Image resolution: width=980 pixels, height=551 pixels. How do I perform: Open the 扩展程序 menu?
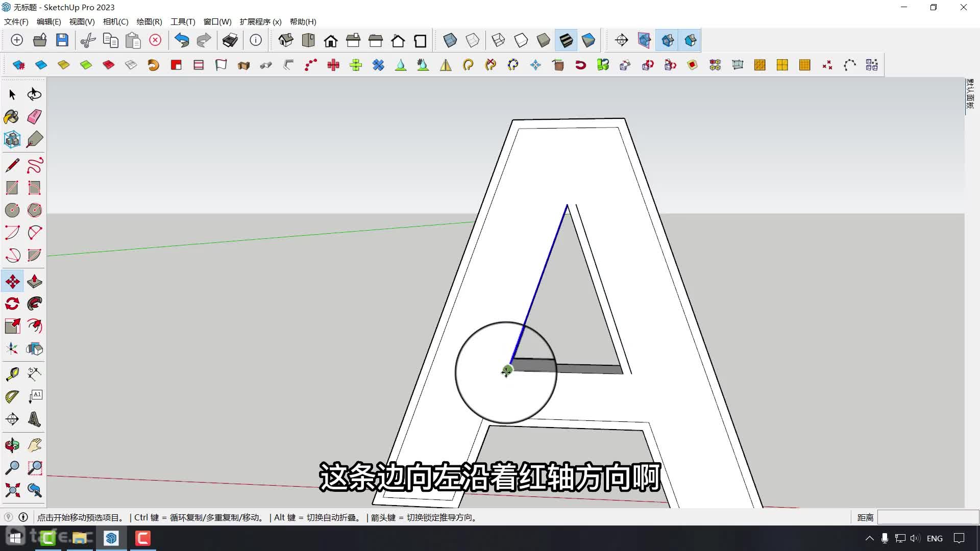coord(261,22)
